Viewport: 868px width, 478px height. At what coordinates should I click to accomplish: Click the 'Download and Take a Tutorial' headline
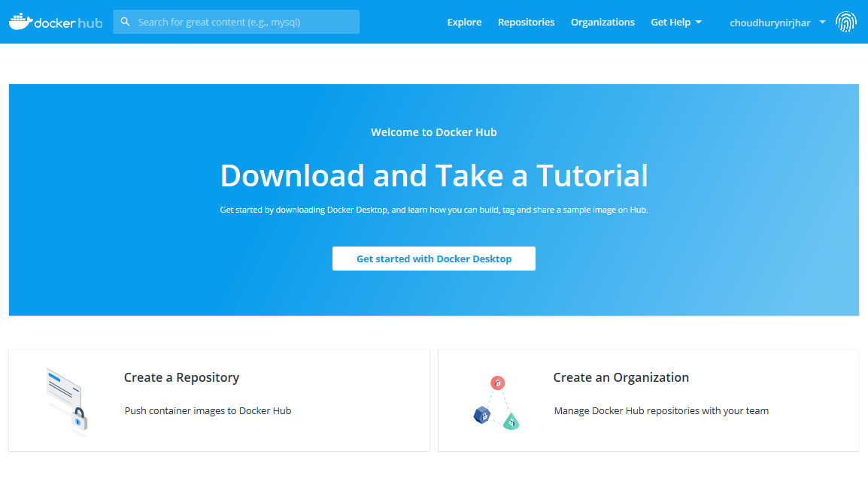[434, 175]
